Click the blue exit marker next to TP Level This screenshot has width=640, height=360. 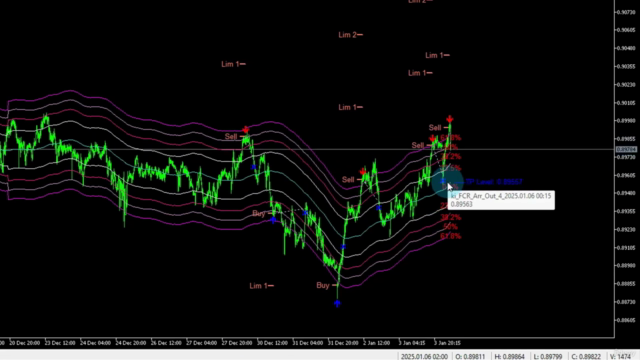[443, 181]
